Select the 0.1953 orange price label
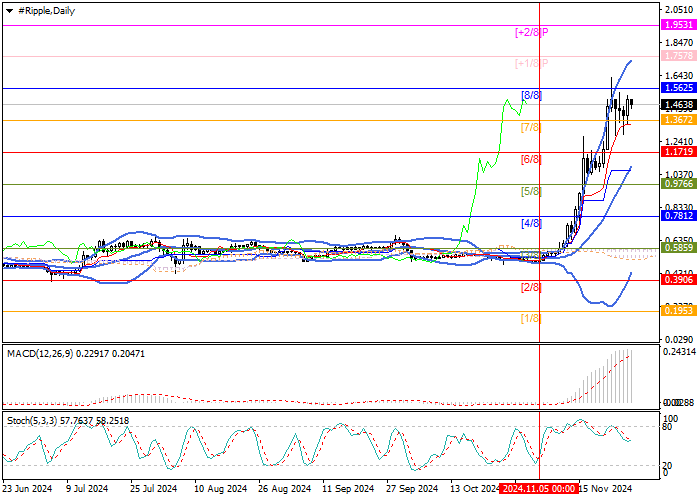 point(679,311)
